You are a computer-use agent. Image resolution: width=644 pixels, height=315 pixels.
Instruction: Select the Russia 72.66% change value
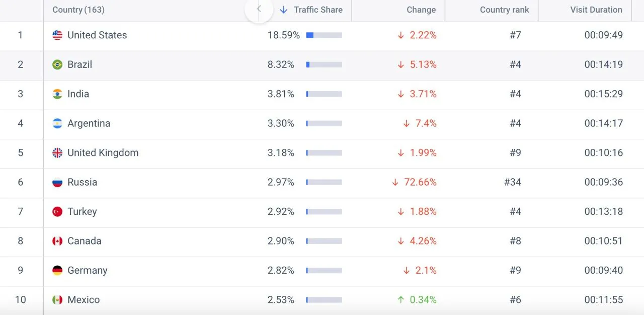coord(420,182)
